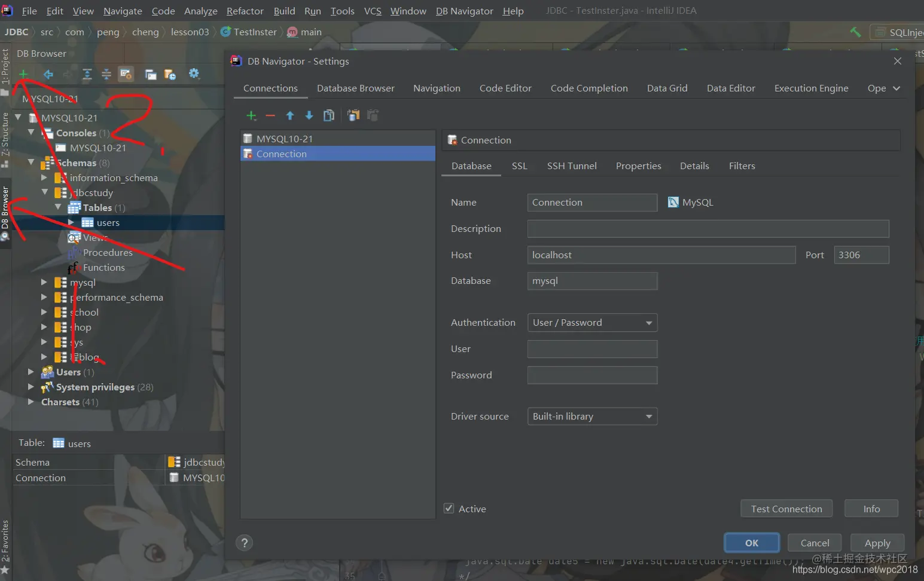Focus the Password input field

point(592,375)
